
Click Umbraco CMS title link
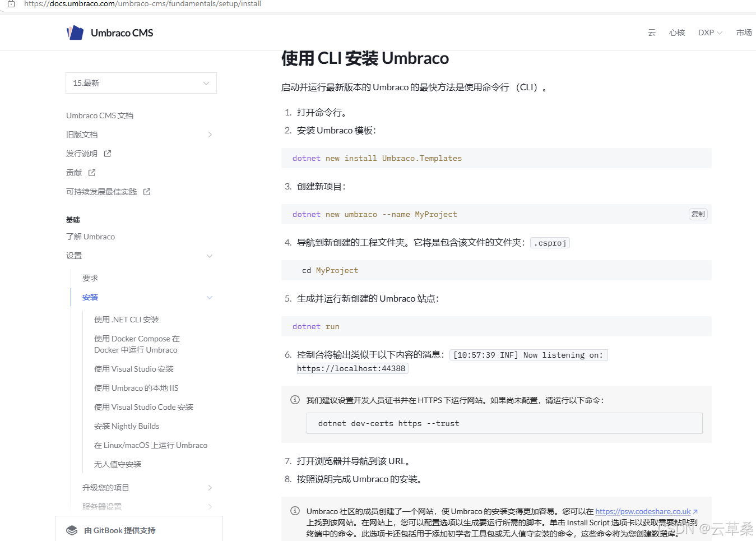122,33
